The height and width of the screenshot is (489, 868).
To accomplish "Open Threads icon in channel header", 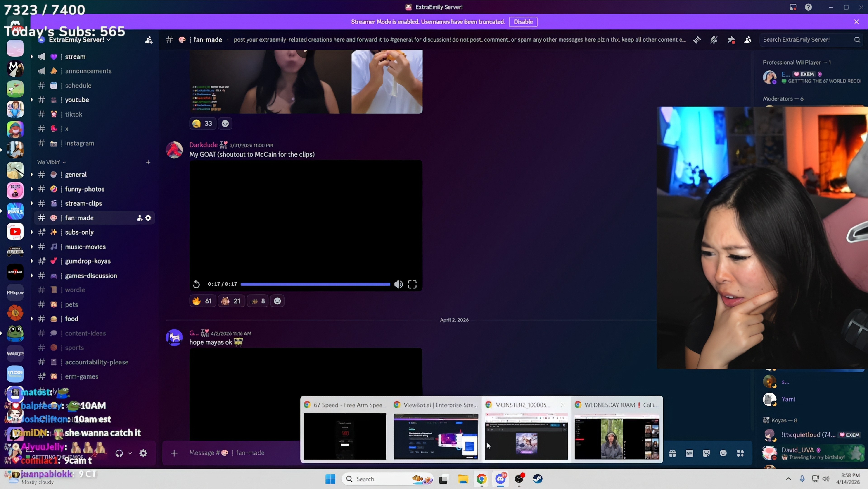I will 697,40.
